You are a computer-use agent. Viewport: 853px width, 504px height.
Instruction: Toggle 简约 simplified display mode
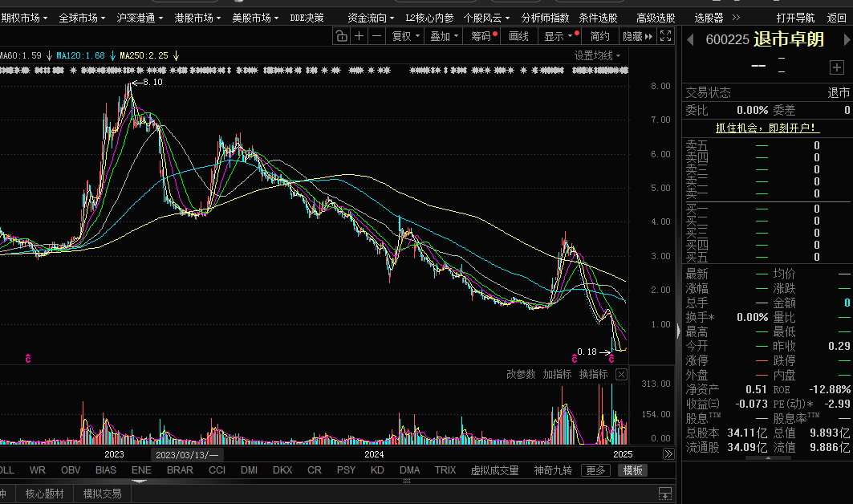tap(599, 36)
